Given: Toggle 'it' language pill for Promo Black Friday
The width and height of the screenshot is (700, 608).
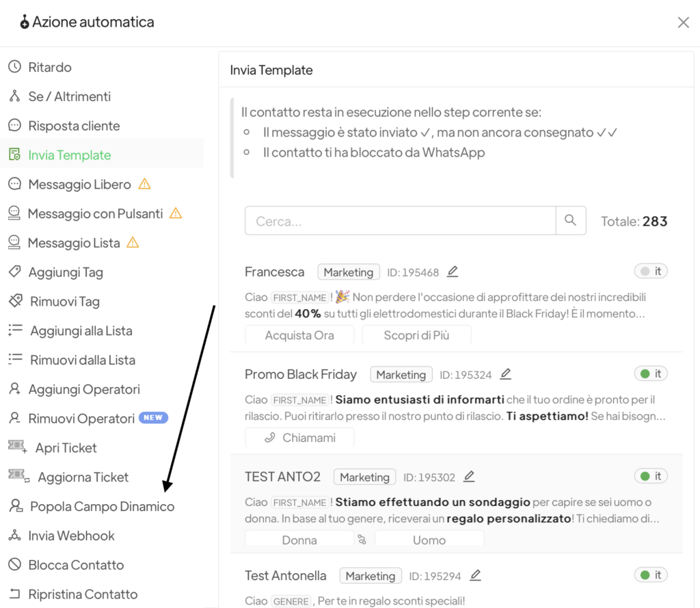Looking at the screenshot, I should [x=650, y=374].
